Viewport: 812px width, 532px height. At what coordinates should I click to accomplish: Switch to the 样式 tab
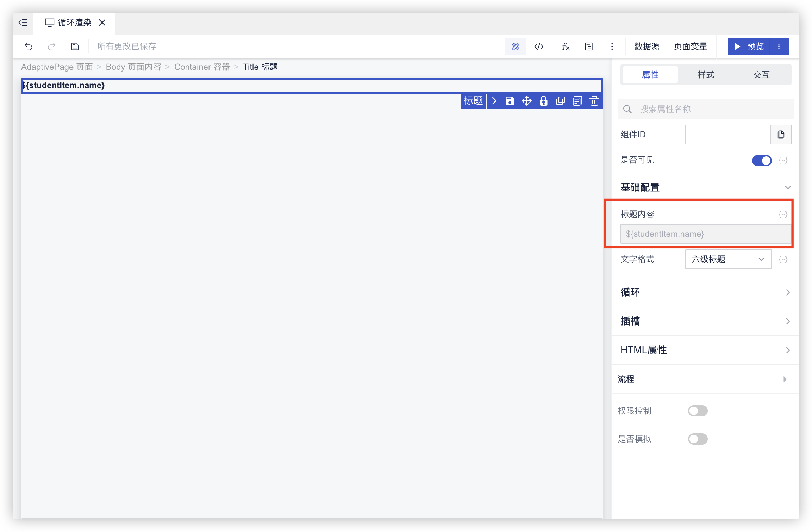(x=706, y=75)
